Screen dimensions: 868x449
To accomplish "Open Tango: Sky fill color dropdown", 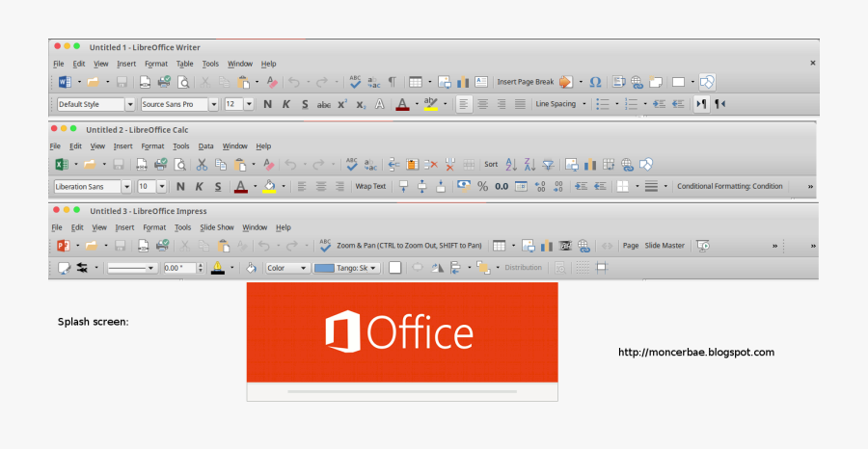I will [346, 268].
